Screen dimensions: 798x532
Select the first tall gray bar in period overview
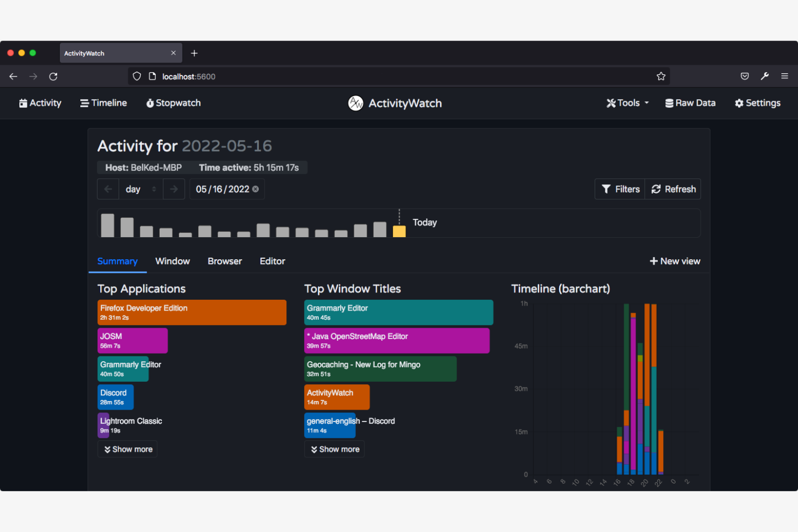pyautogui.click(x=107, y=225)
